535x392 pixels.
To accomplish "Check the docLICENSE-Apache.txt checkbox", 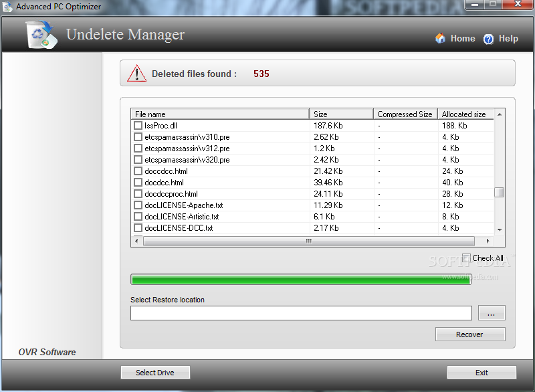I will (138, 205).
